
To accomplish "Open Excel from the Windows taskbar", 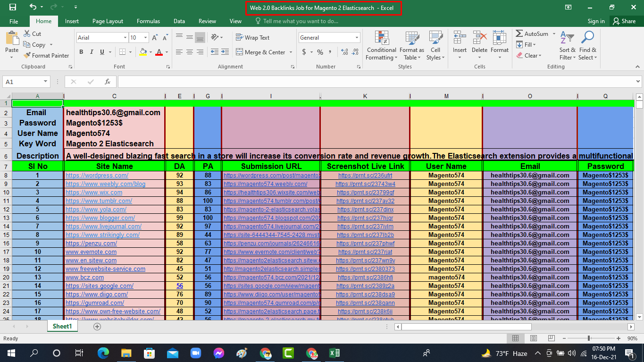I will tap(334, 353).
